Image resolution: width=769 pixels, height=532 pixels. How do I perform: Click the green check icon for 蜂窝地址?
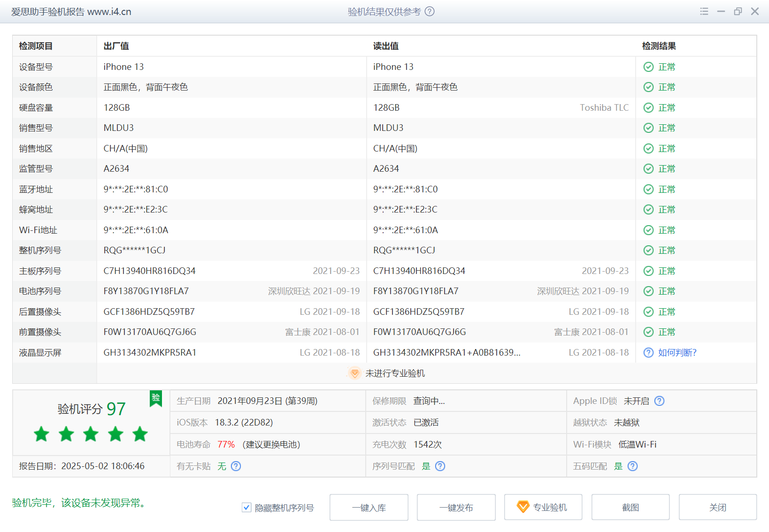(648, 210)
